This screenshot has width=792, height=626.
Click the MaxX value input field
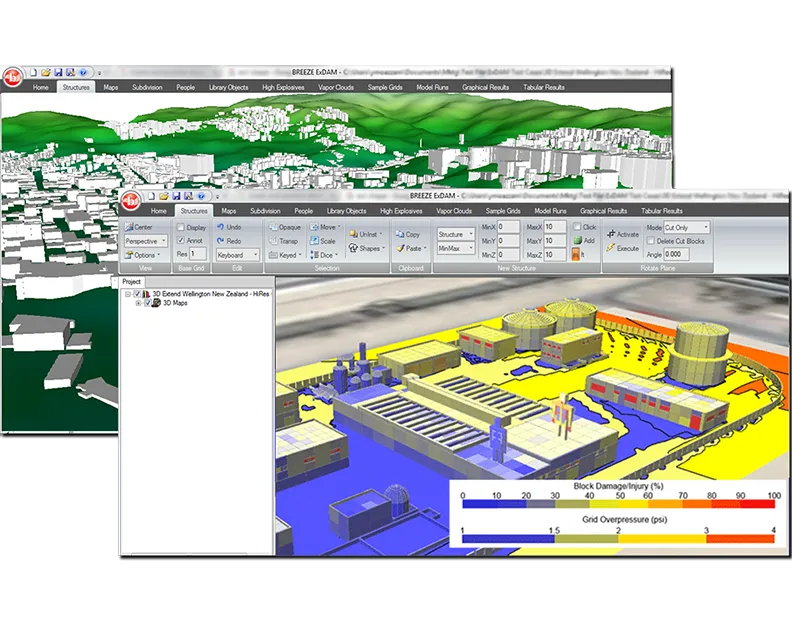[555, 227]
